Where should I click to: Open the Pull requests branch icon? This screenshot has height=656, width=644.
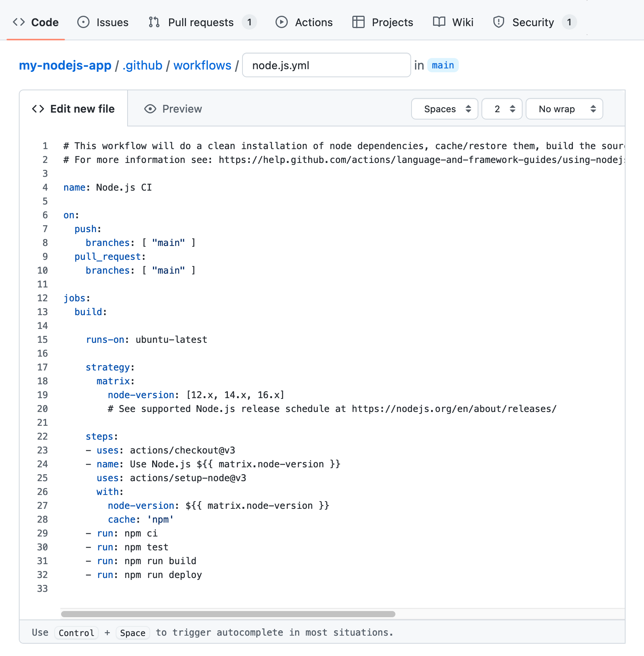[x=153, y=22]
